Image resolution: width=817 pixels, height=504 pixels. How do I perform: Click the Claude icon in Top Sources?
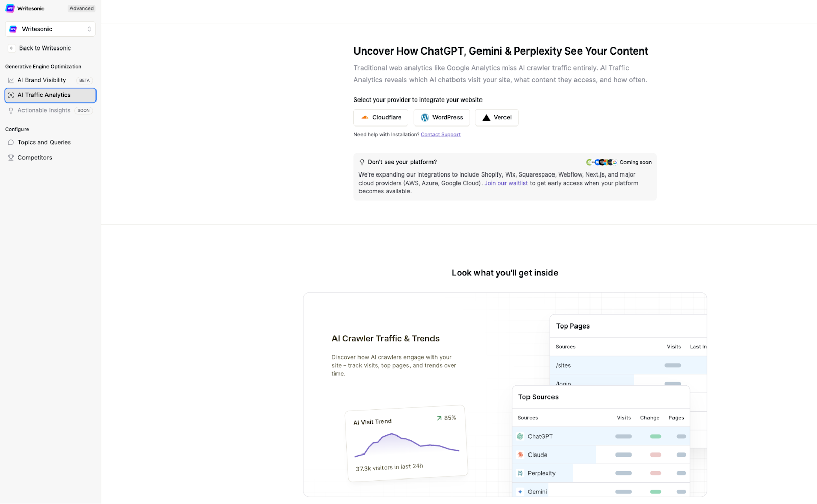click(x=520, y=455)
